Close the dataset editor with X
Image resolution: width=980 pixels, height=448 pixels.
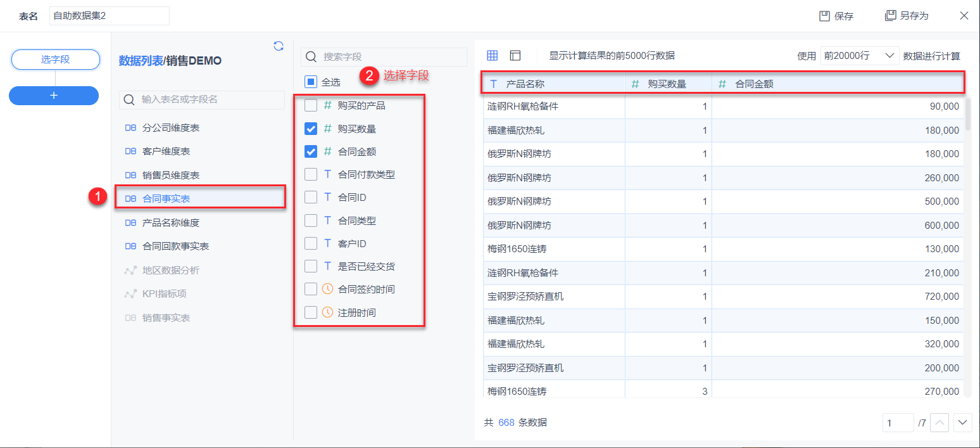[964, 16]
